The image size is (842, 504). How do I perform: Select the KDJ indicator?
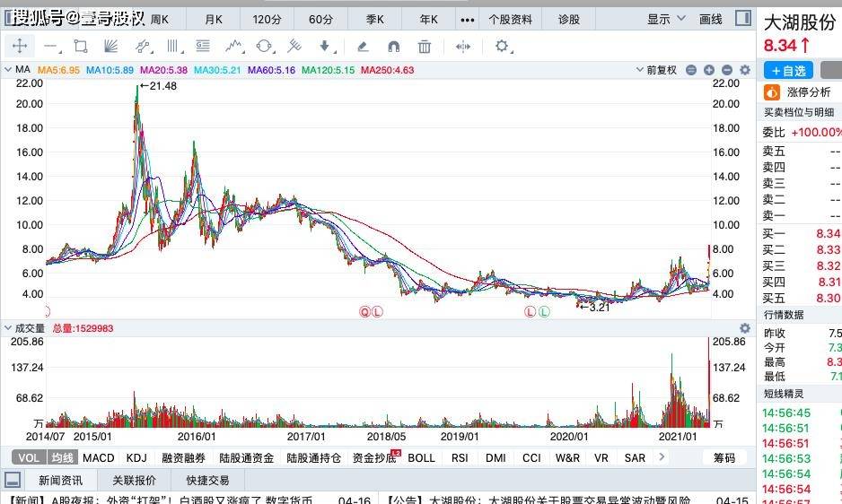pos(136,458)
